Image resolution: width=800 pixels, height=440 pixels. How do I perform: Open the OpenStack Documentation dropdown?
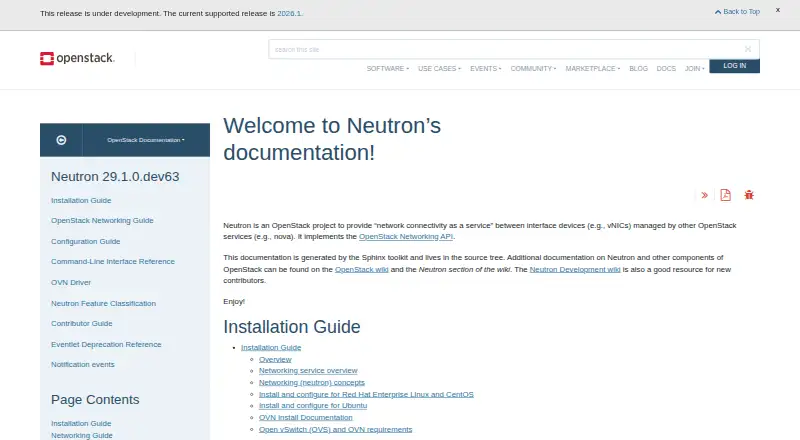pyautogui.click(x=146, y=140)
